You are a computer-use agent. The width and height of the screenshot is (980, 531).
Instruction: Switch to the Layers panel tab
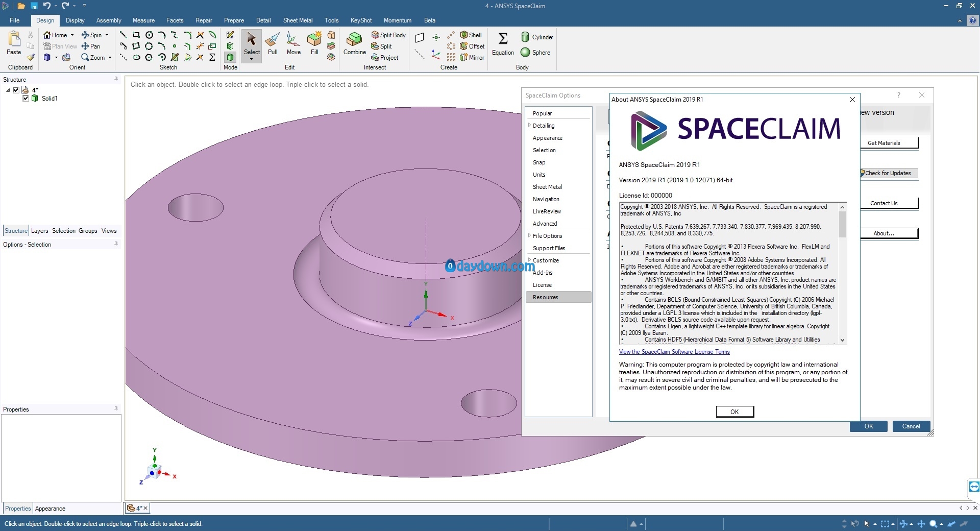(39, 231)
